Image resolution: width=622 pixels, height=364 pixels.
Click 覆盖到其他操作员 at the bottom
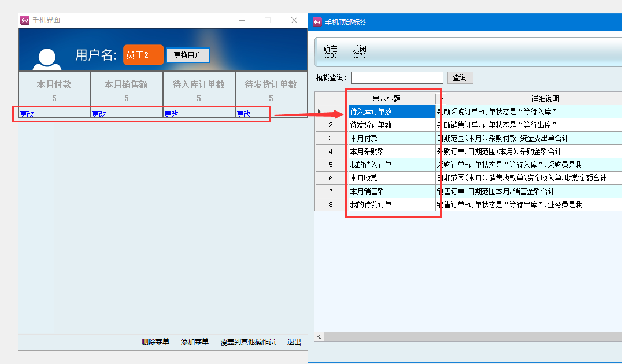(248, 342)
